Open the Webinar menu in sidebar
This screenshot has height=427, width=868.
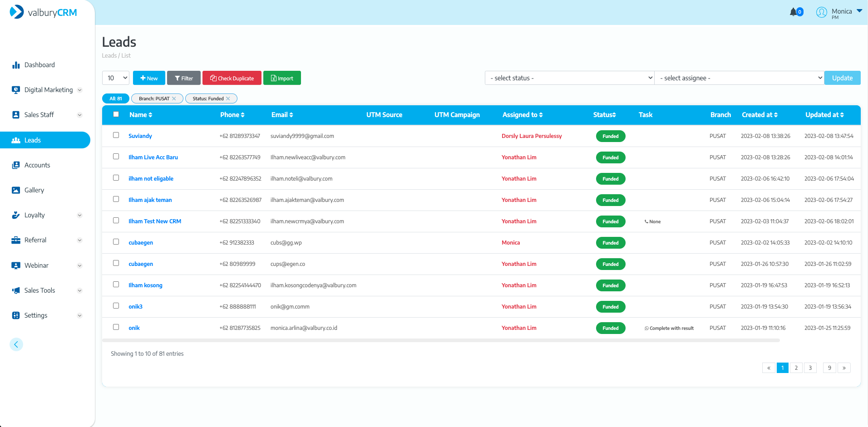[36, 265]
